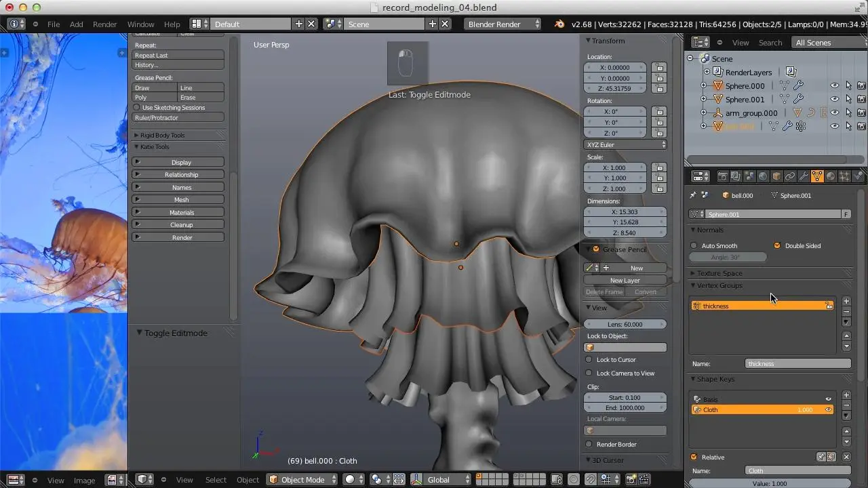This screenshot has width=868, height=488.
Task: Open the Render menu
Action: click(x=105, y=24)
